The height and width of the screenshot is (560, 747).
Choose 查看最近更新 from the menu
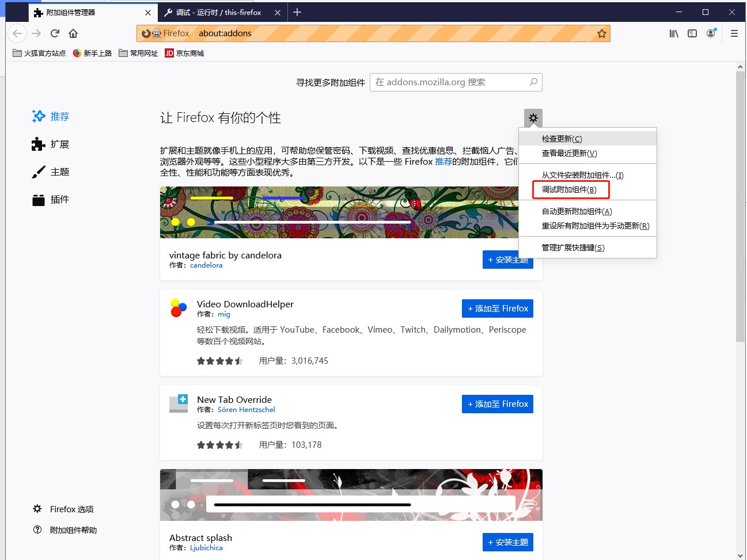[587, 153]
